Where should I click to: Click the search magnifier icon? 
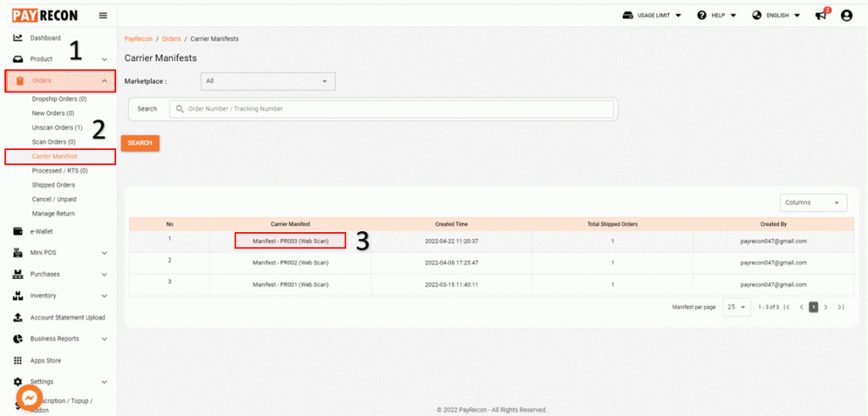(180, 109)
